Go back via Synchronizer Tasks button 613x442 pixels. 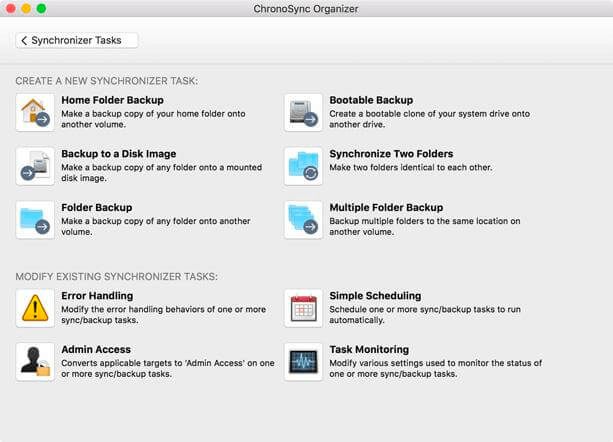click(77, 40)
